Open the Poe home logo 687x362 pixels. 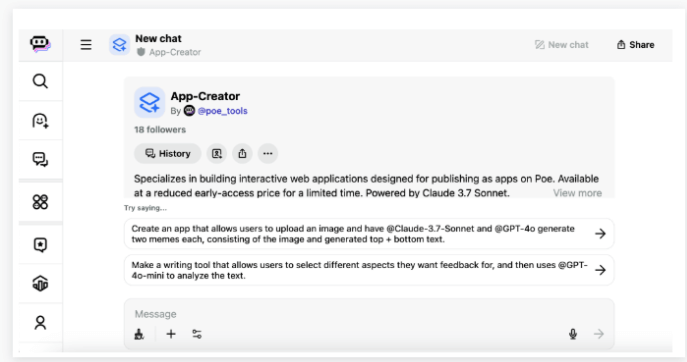point(40,44)
